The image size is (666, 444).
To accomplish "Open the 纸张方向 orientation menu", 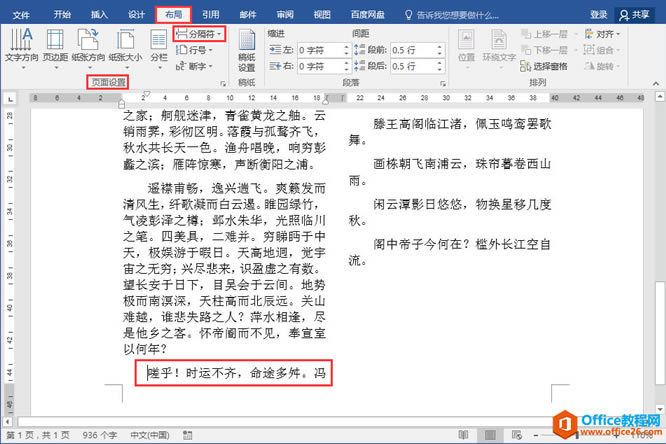I will [x=88, y=49].
